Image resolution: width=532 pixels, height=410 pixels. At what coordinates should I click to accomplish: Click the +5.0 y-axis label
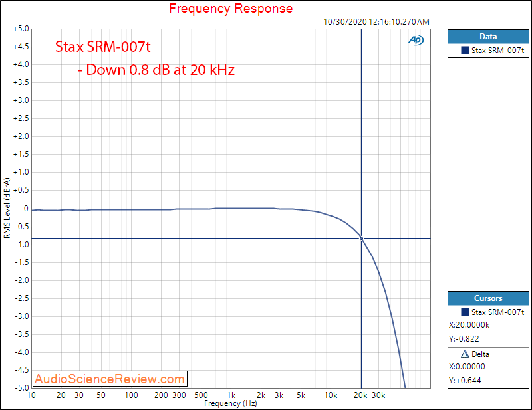tap(21, 29)
